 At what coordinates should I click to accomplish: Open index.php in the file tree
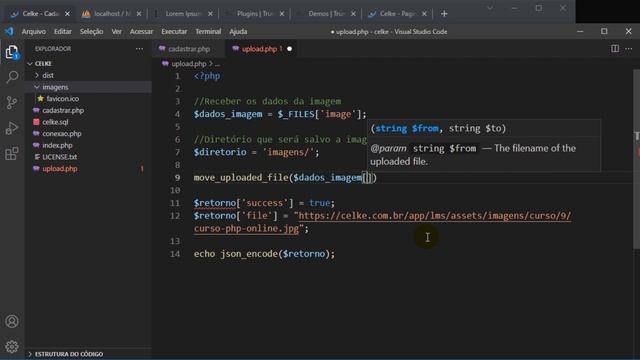pyautogui.click(x=57, y=145)
